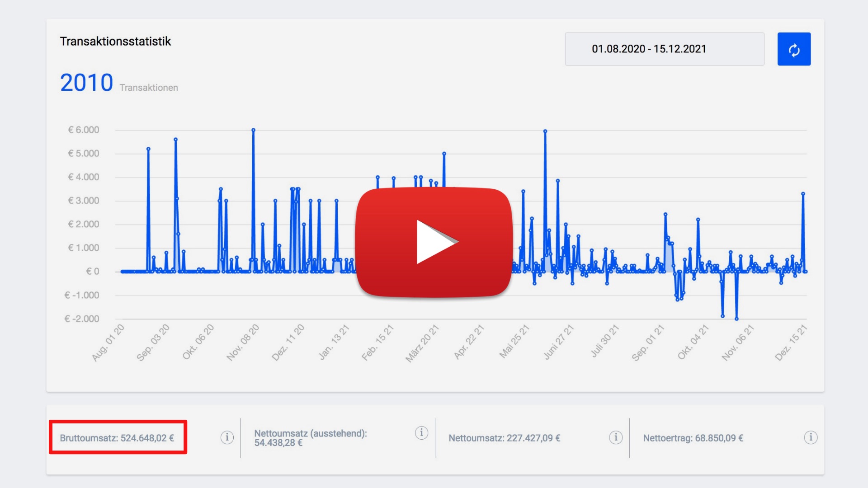The image size is (868, 488).
Task: Open the info icon next to Nettoumsatz 227.427,09 €
Action: click(616, 437)
